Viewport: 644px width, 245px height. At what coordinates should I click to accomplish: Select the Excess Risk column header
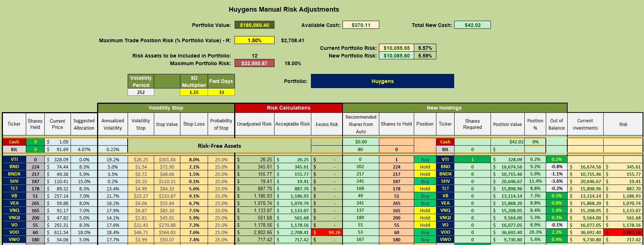coord(327,124)
